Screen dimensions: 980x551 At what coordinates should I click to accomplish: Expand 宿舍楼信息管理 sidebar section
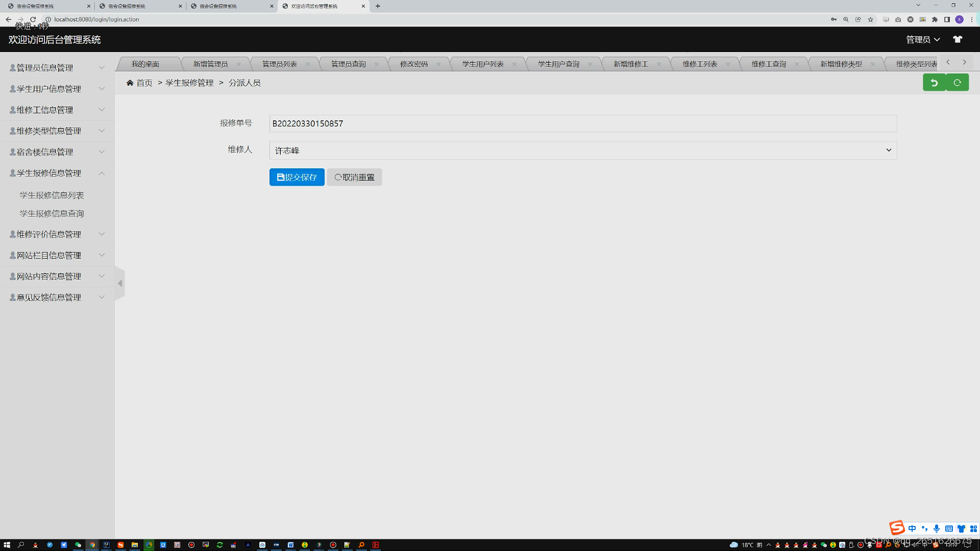(x=56, y=152)
